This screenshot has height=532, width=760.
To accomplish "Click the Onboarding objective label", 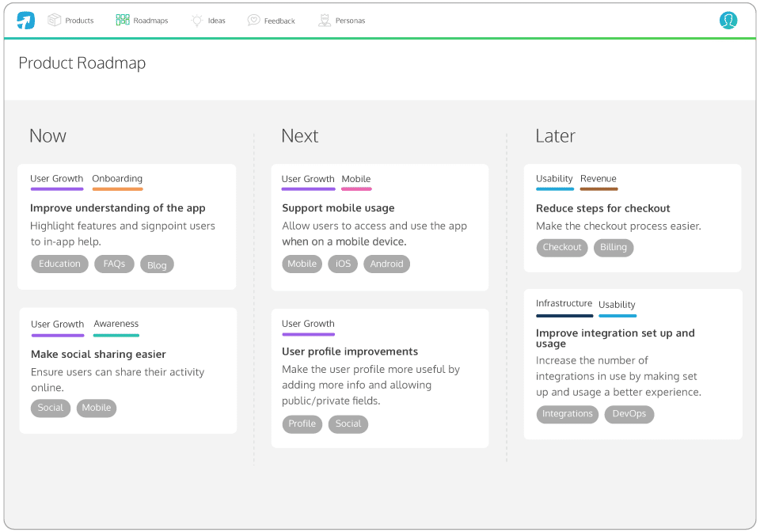I will [x=117, y=178].
